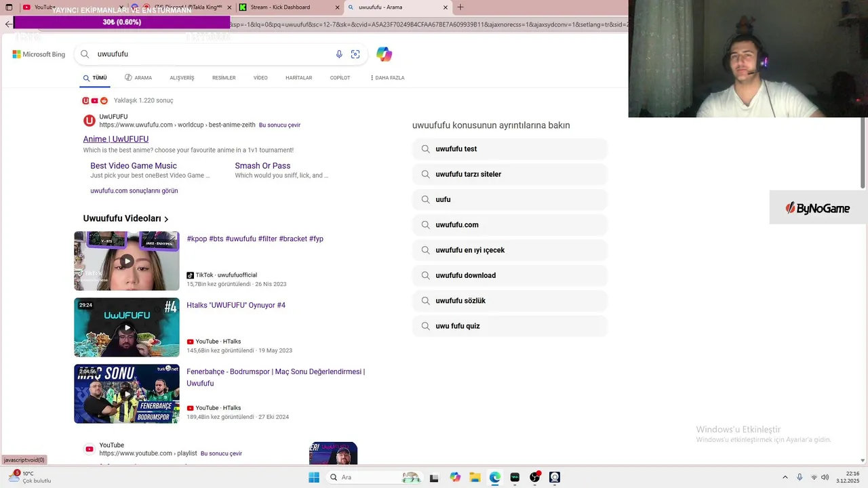Open the Copilot icon beside the search box
Image resolution: width=868 pixels, height=488 pixels.
384,54
